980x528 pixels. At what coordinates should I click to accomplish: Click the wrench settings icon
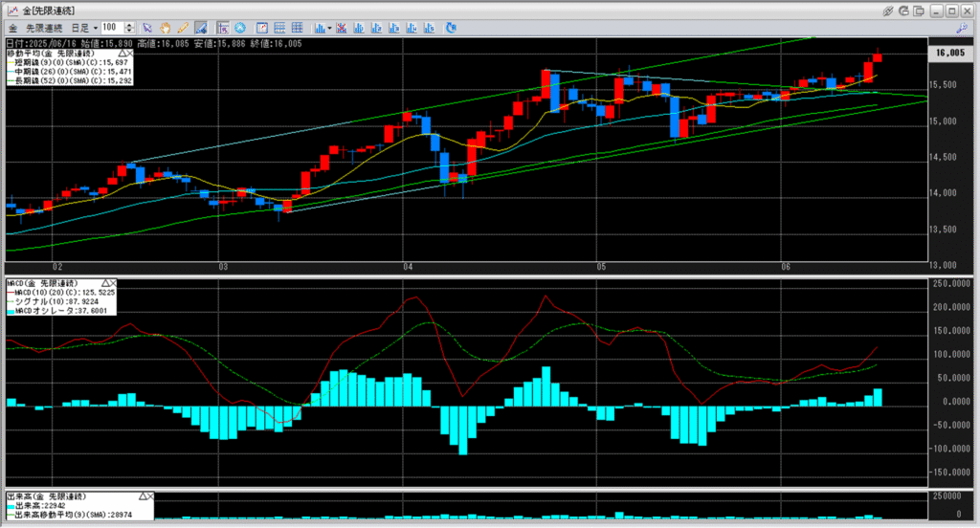962,28
